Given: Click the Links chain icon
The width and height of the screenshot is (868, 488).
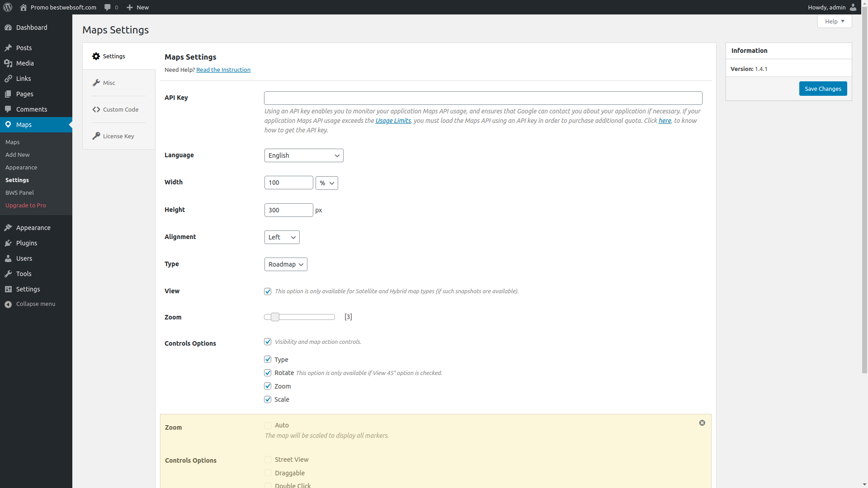Looking at the screenshot, I should [8, 79].
